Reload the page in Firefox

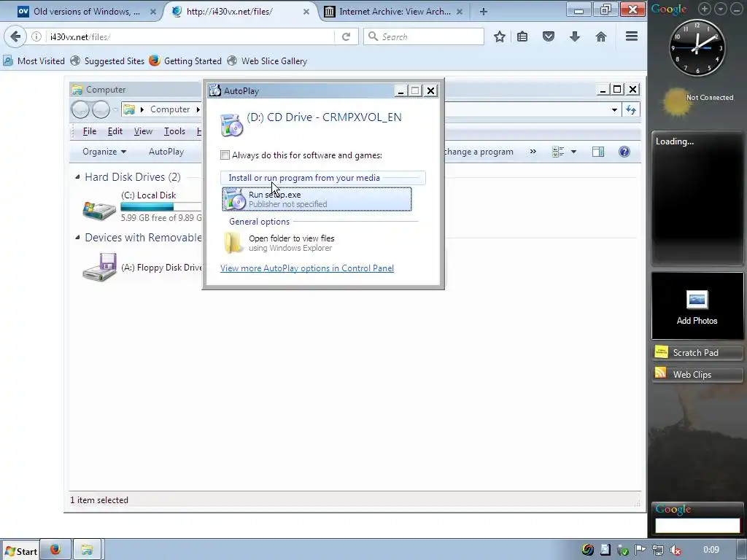click(347, 36)
